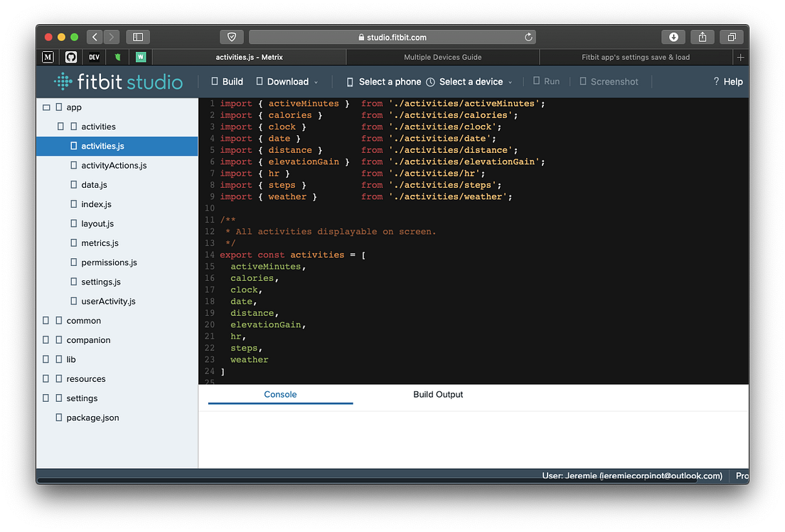Click line number 14 in the gutter
The height and width of the screenshot is (532, 785).
(x=209, y=255)
